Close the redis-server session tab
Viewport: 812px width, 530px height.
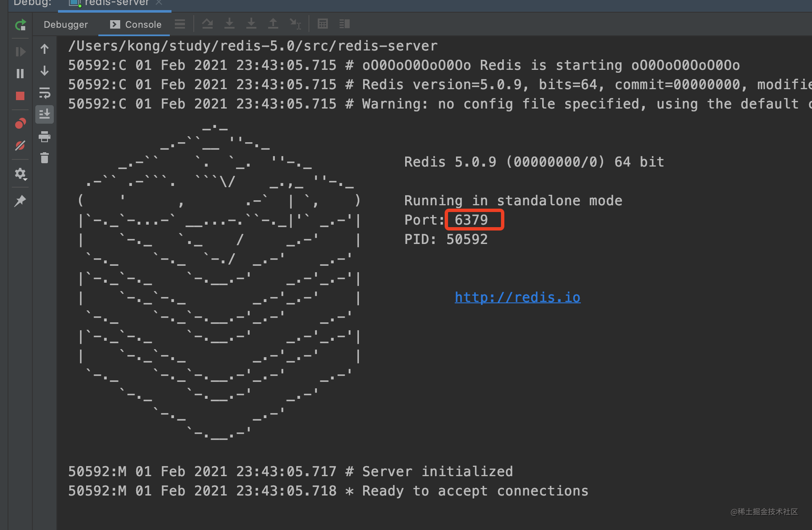tap(159, 3)
